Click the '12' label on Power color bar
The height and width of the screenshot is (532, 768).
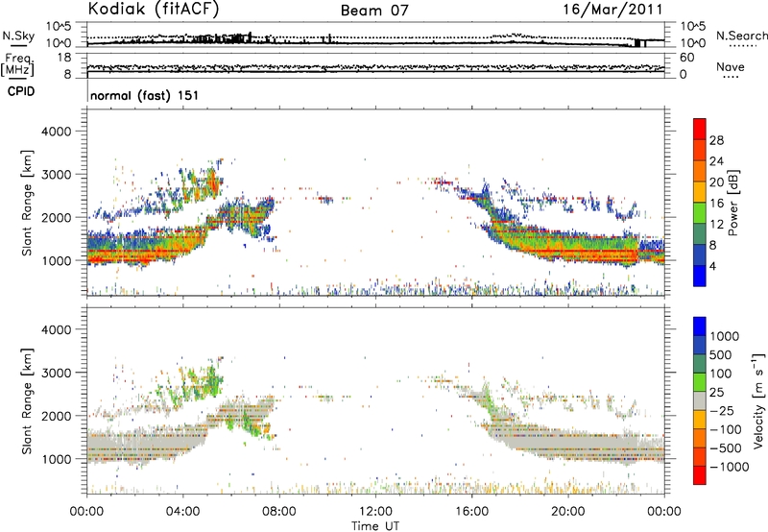716,225
